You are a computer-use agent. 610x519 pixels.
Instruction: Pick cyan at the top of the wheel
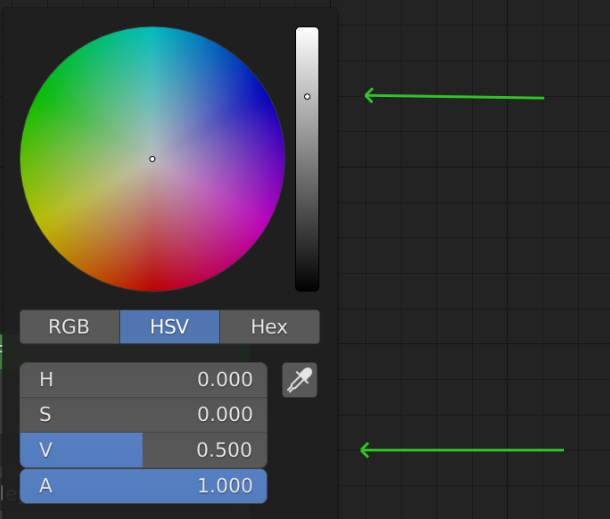coord(152,32)
